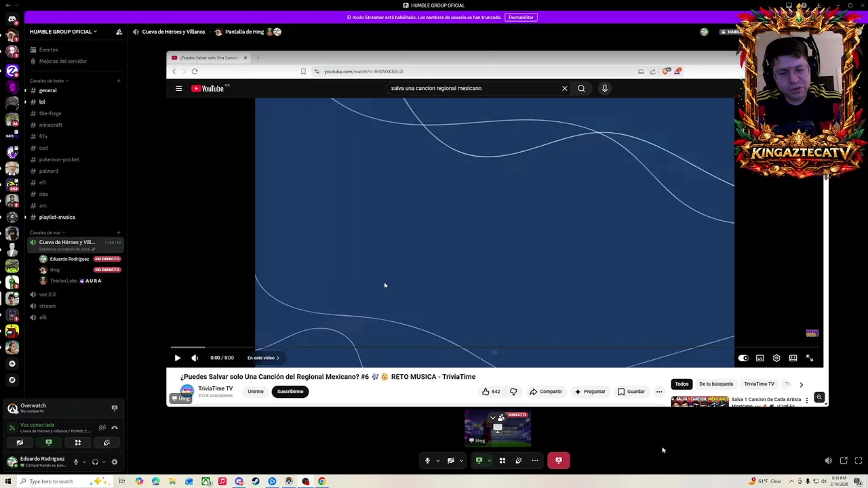Go back in the browser

(x=174, y=71)
